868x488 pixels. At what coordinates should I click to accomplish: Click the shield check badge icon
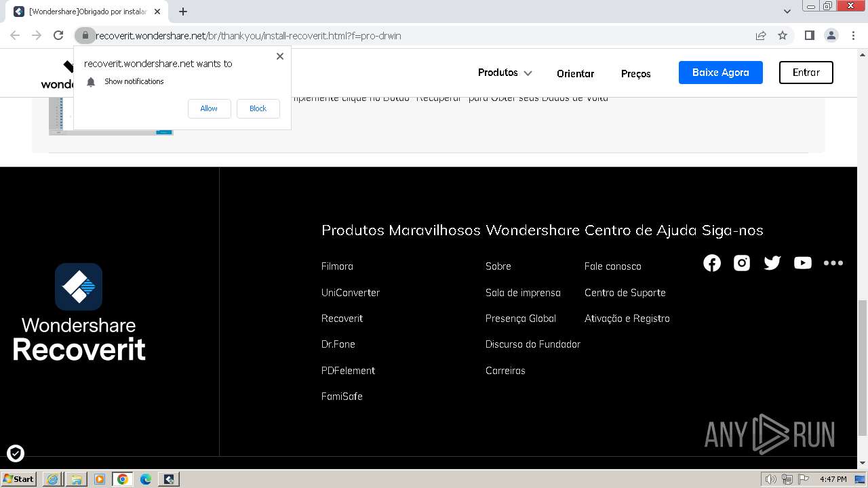pos(15,453)
